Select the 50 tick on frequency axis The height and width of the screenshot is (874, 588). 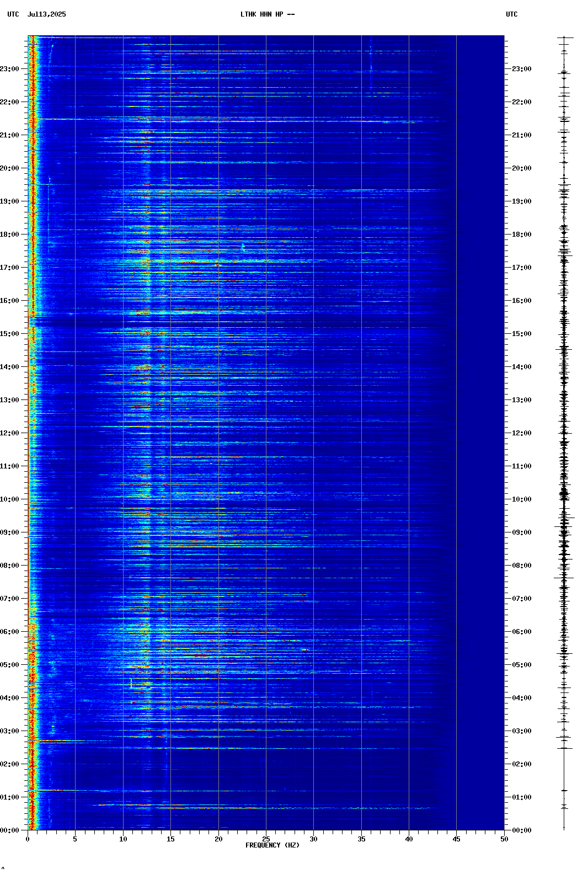(504, 839)
